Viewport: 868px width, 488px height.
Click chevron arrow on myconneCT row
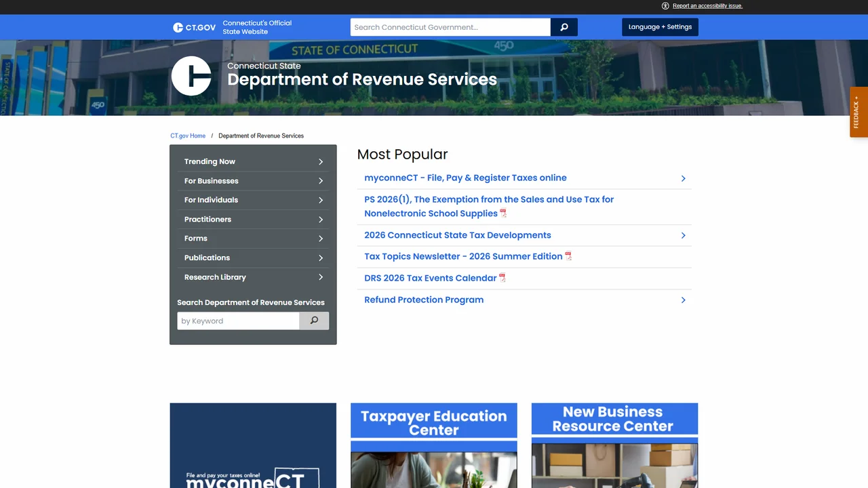[x=683, y=178]
